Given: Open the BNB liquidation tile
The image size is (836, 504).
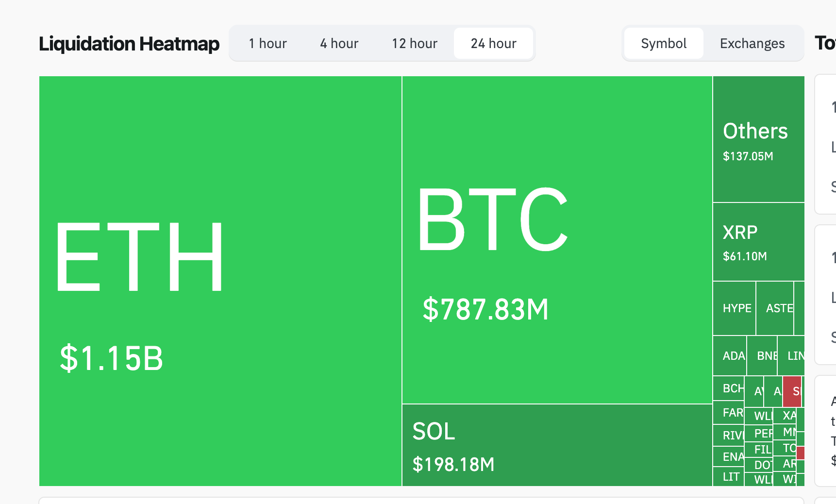Looking at the screenshot, I should pyautogui.click(x=763, y=356).
